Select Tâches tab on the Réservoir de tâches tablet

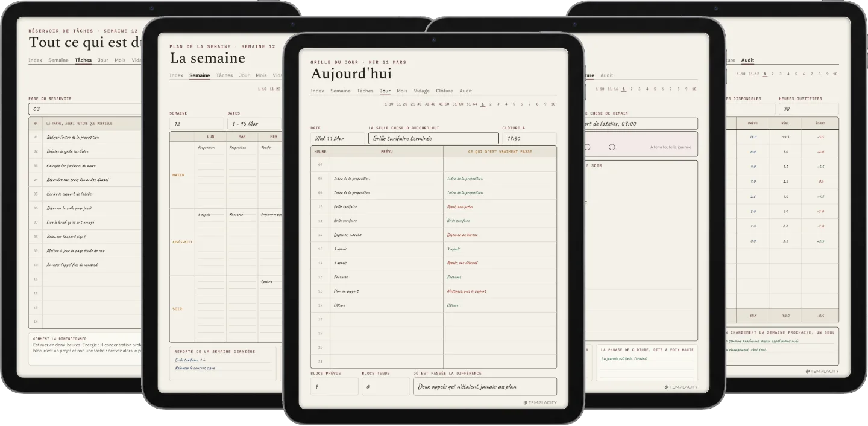[83, 60]
